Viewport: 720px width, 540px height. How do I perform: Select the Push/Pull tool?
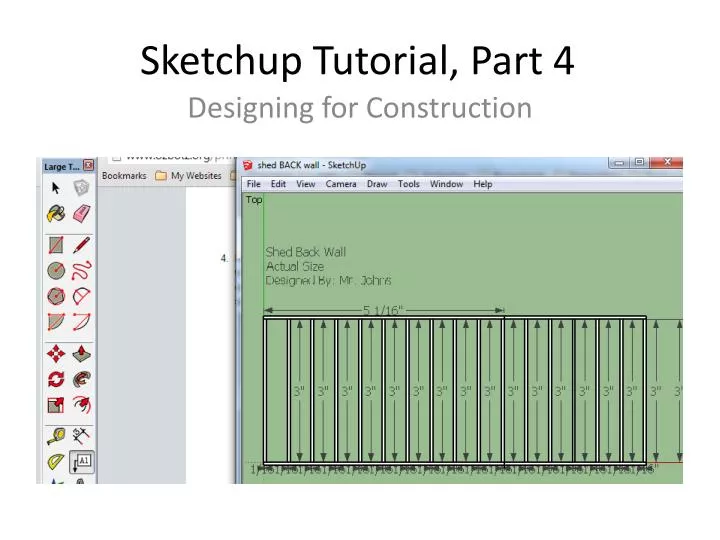(81, 354)
